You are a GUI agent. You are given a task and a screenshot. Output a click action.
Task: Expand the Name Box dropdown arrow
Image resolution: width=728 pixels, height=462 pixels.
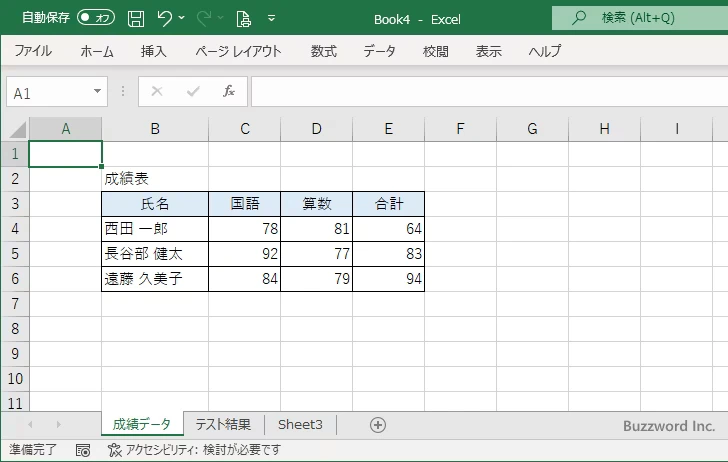[x=97, y=92]
